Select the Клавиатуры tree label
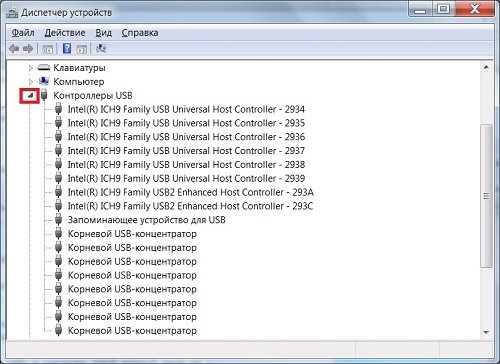This screenshot has width=500, height=364. click(x=79, y=68)
